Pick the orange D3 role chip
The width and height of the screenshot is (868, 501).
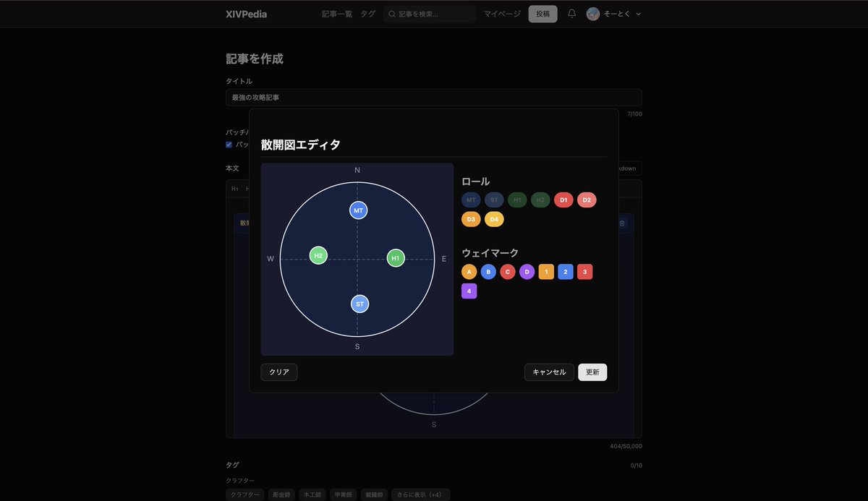471,219
